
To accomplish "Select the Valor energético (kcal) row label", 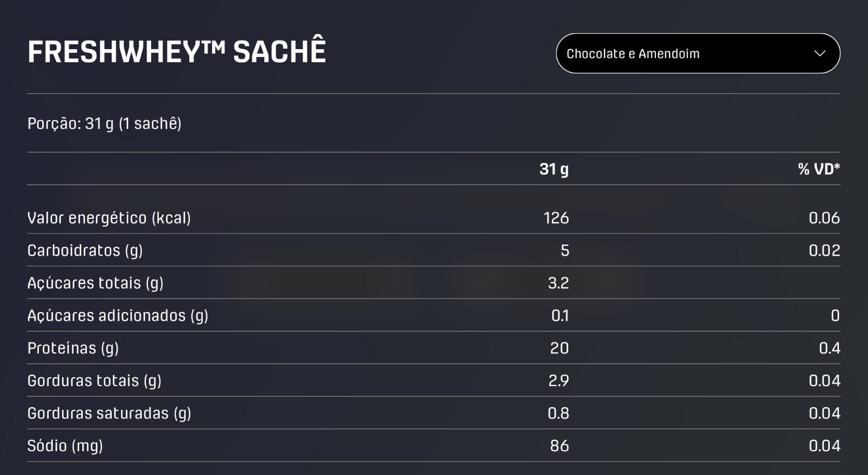I will 109,218.
